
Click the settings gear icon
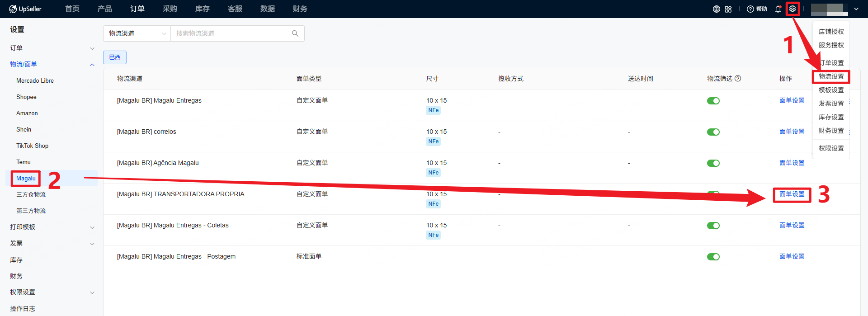(x=793, y=9)
